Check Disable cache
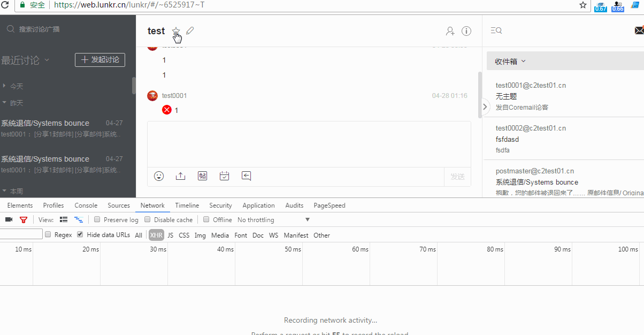 [148, 219]
